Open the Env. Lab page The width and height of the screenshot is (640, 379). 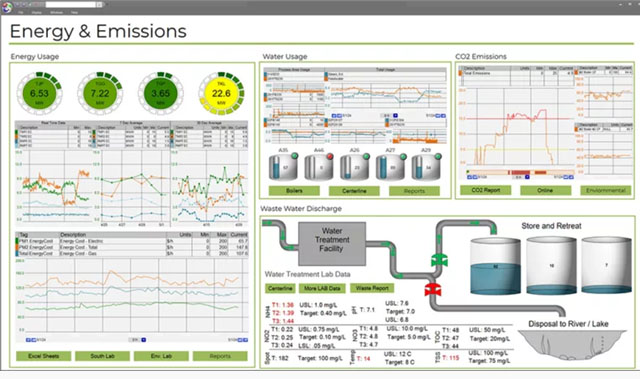click(x=161, y=356)
